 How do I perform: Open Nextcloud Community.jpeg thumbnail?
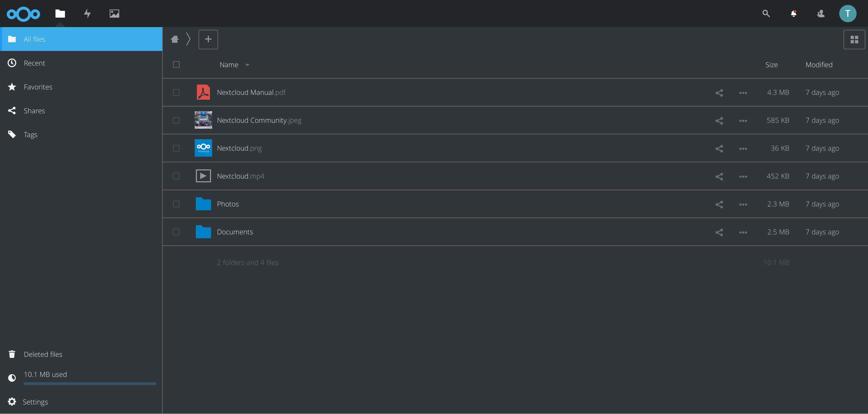pyautogui.click(x=203, y=120)
